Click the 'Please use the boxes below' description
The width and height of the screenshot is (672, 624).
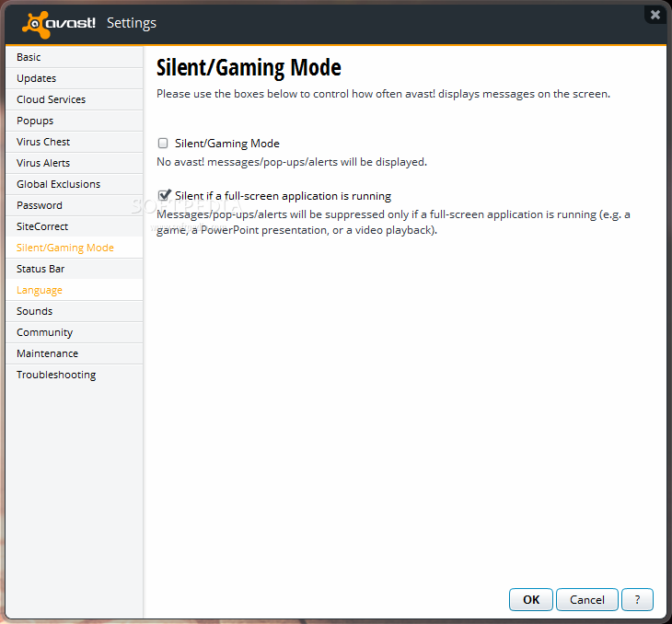pos(383,94)
